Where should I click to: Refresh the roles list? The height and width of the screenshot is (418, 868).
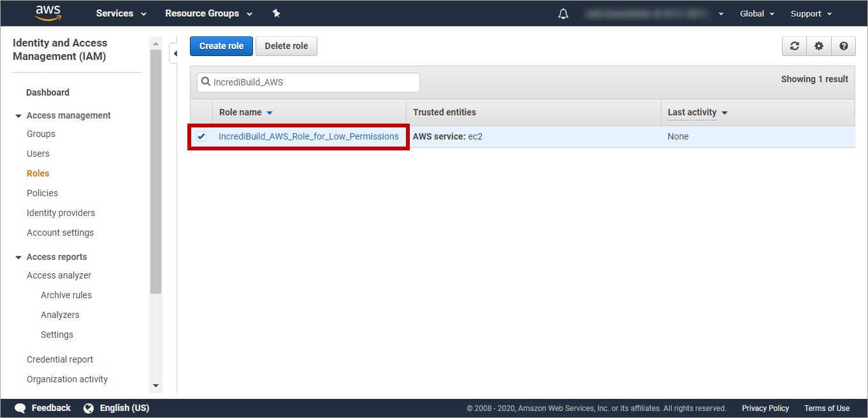(794, 46)
